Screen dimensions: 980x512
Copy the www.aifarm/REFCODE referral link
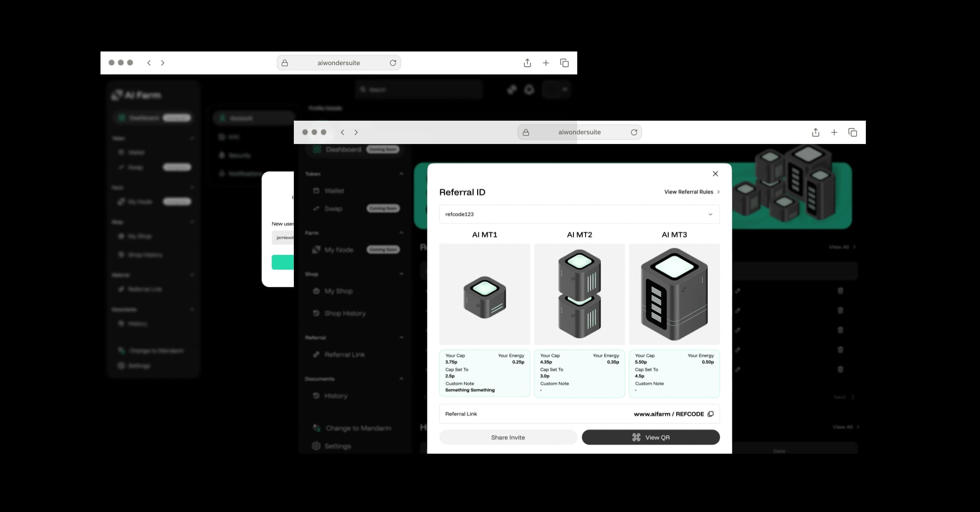coord(711,414)
